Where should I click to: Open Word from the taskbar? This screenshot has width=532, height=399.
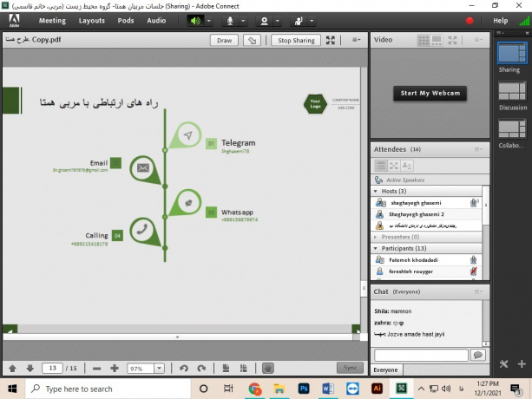pos(328,389)
